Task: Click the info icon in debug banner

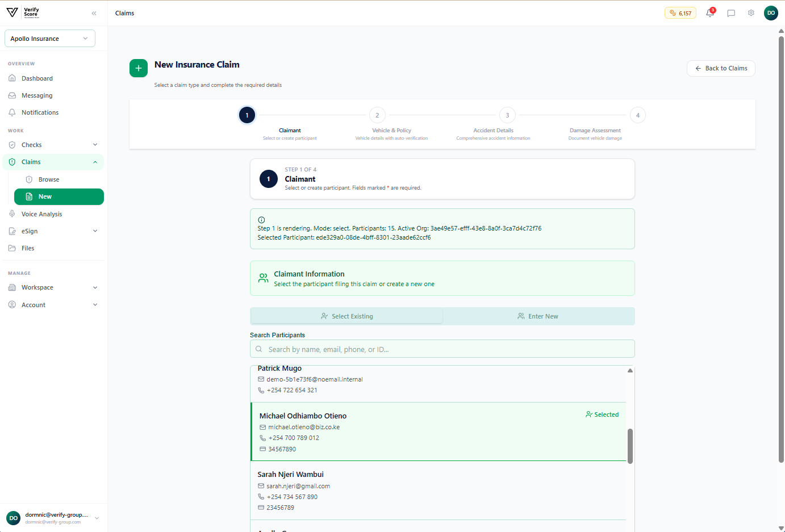Action: (x=261, y=220)
